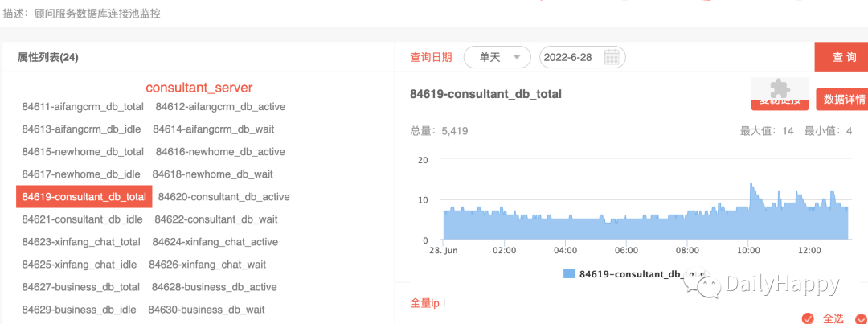Select 84624-xinfang_chat_active attribute
The image size is (868, 324).
pyautogui.click(x=215, y=242)
